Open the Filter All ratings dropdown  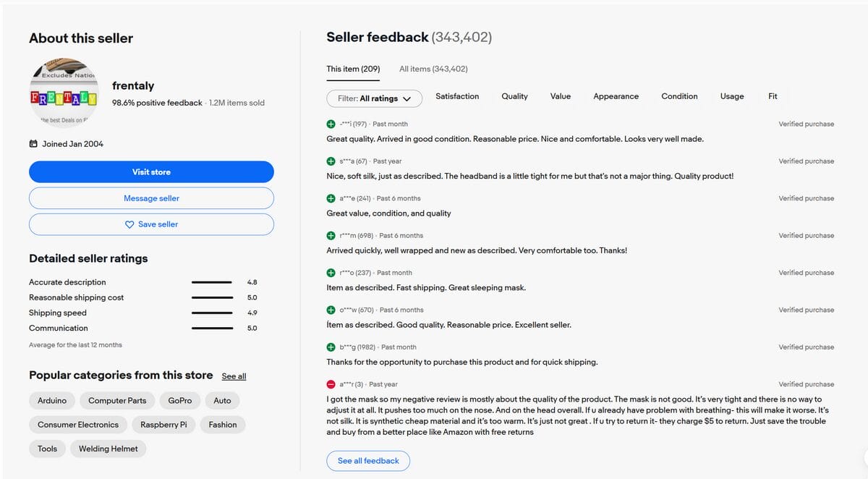374,98
